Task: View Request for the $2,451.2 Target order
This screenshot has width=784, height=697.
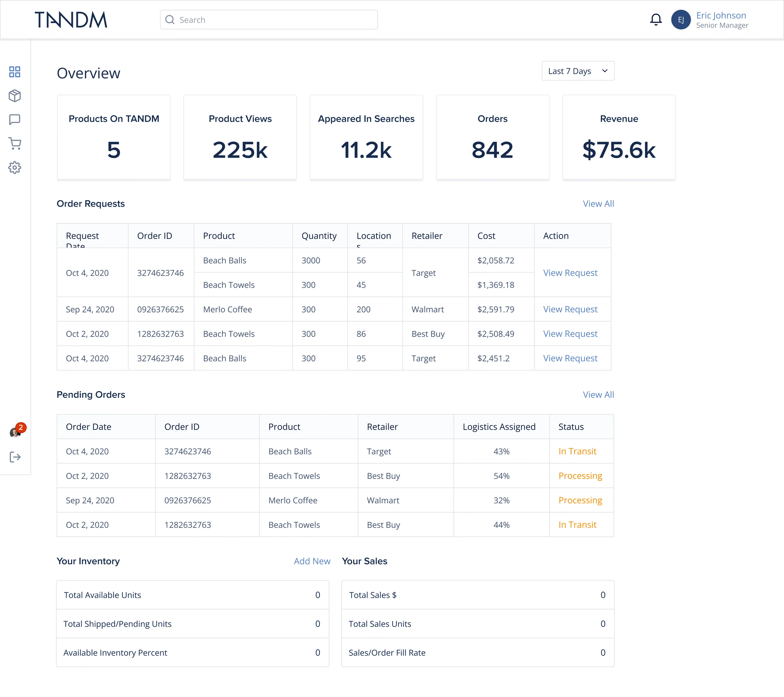Action: click(x=570, y=358)
